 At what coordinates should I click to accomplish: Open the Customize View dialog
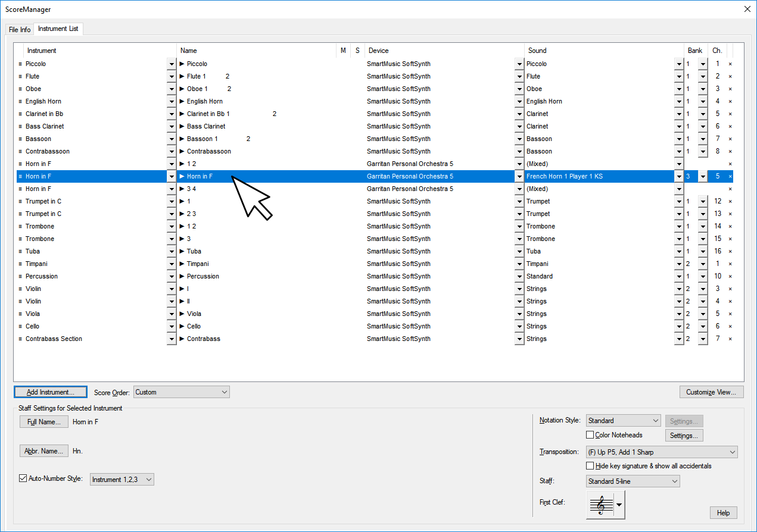(x=711, y=392)
